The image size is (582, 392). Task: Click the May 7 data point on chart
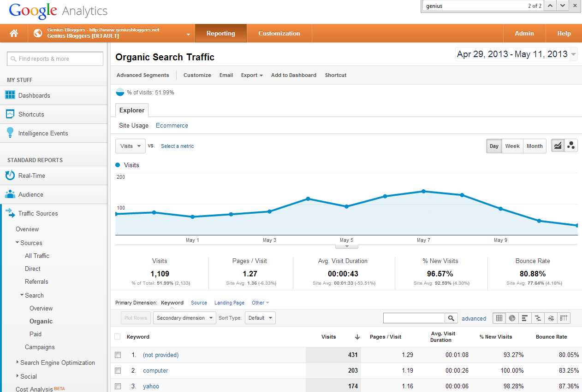click(x=423, y=191)
